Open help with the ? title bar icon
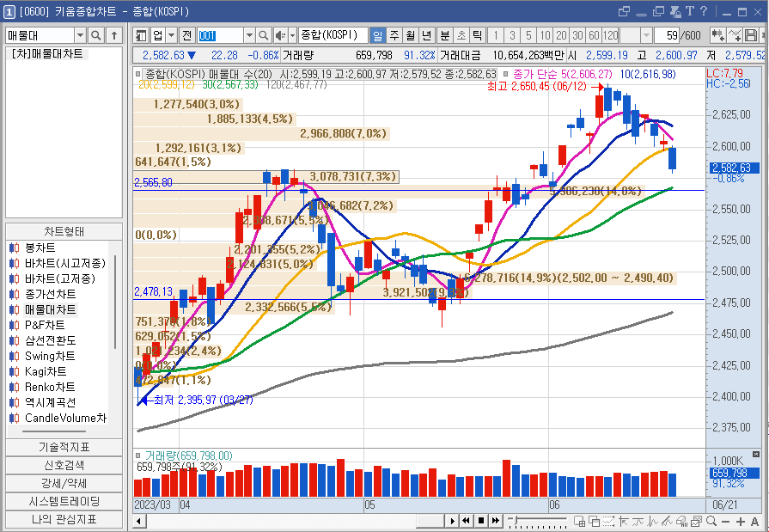The image size is (769, 532). point(704,11)
